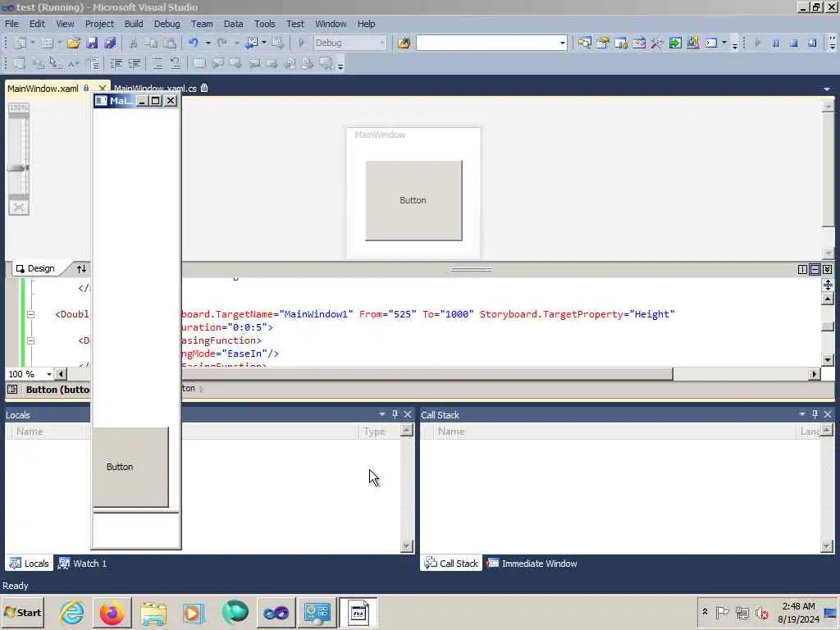Open Internet Explorer from the taskbar

71,613
